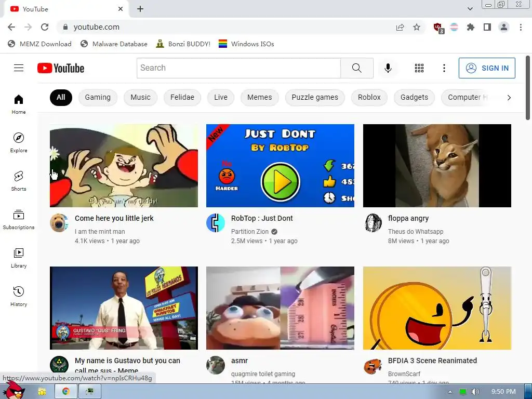Open the Chrome three-dot menu
532x399 pixels.
tap(521, 27)
